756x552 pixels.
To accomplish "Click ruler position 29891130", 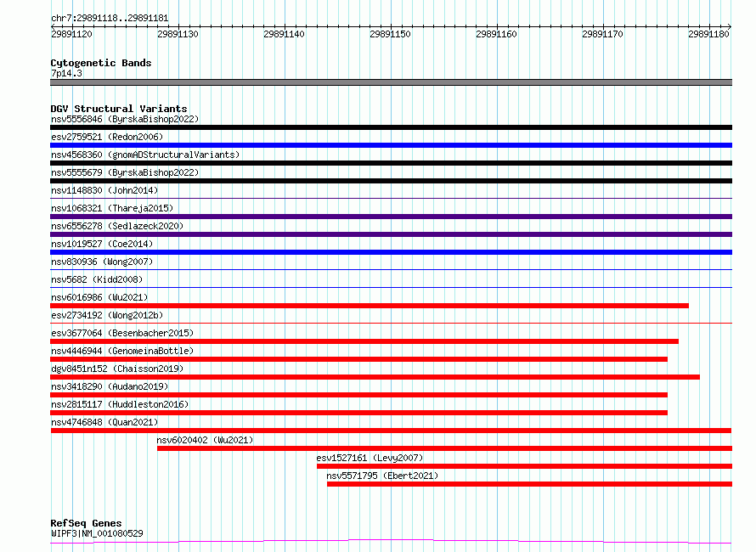I will tap(178, 34).
